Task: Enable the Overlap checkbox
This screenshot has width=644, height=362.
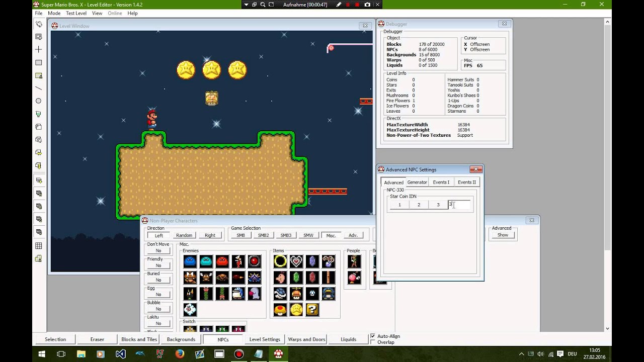Action: 373,342
